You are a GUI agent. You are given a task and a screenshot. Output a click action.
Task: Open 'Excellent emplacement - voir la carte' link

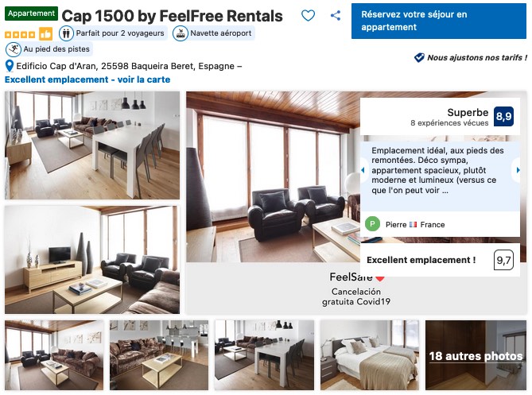[87, 79]
